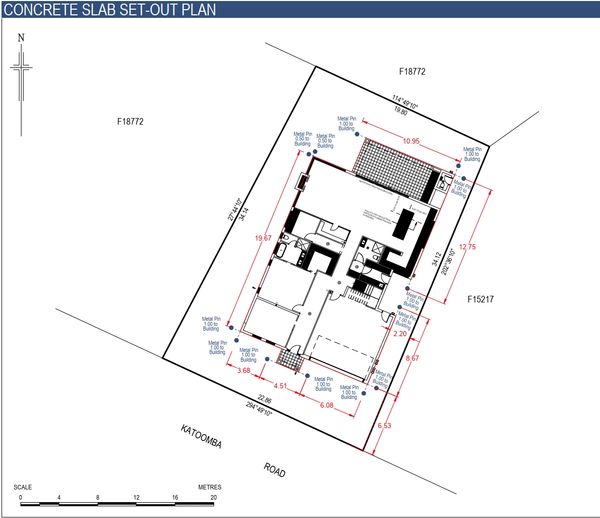This screenshot has height=518, width=600.
Task: Click the red 6.08 dimension
Action: point(326,405)
